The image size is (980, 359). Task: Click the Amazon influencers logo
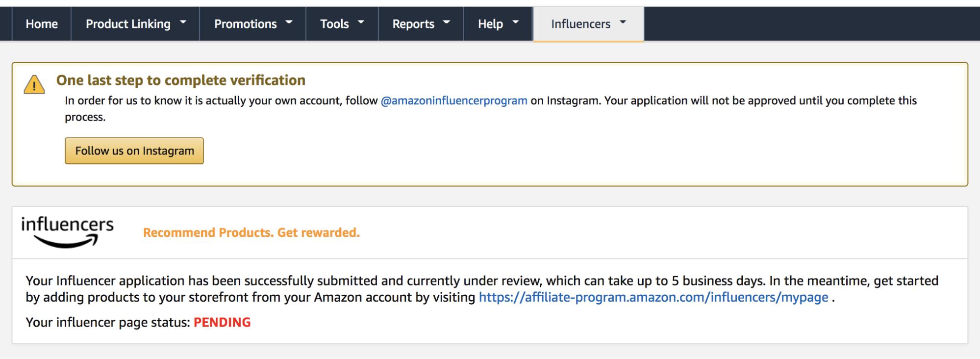point(67,231)
